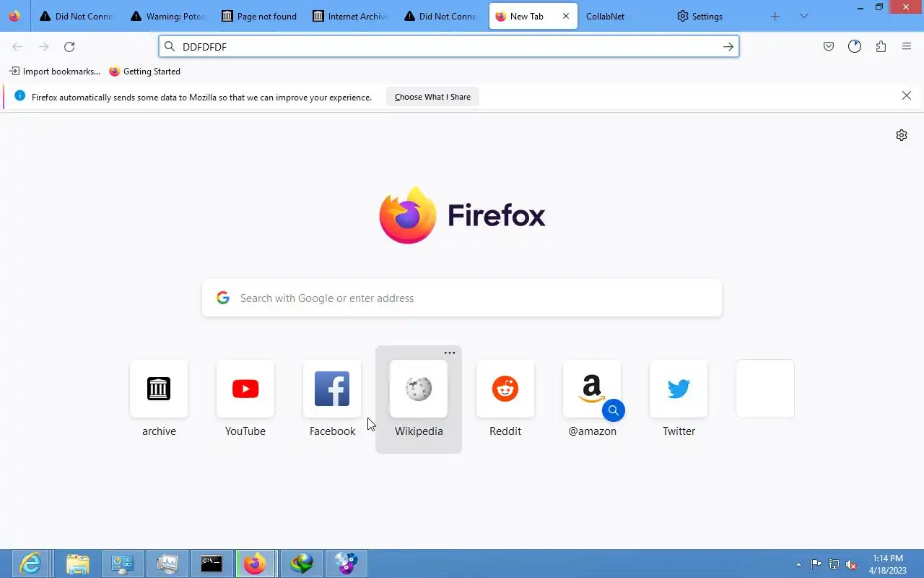Click Choose What I Share button
The image size is (924, 578).
(x=432, y=97)
